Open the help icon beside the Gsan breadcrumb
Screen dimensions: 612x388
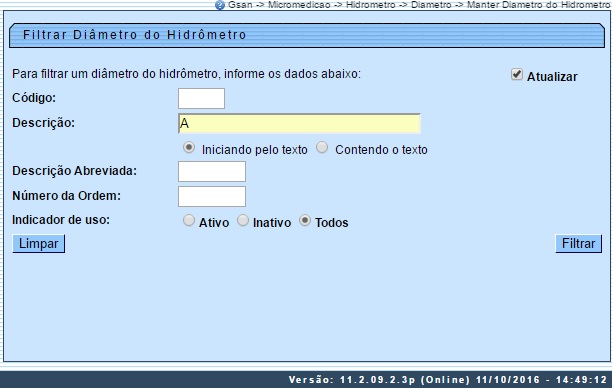click(x=220, y=5)
